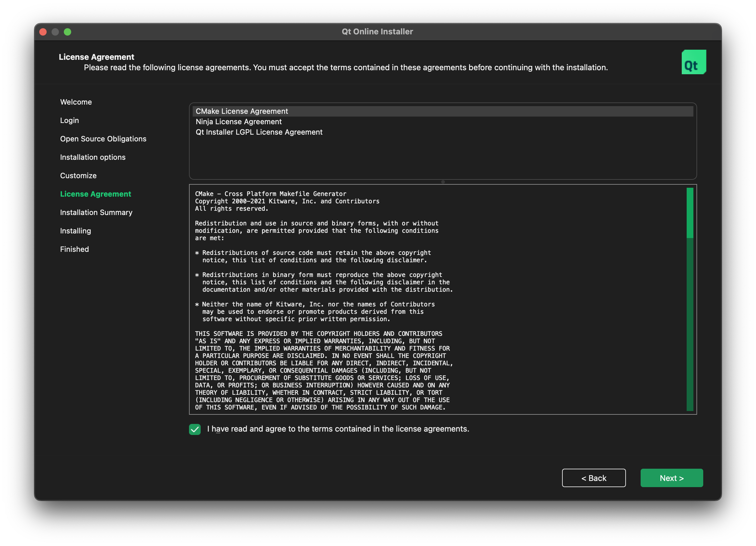The width and height of the screenshot is (756, 546).
Task: Click the Customize step in sidebar
Action: coord(78,175)
